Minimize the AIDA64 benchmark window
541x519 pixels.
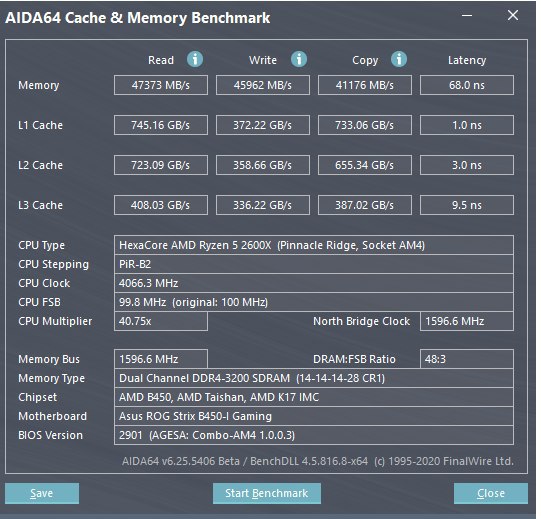pos(467,16)
